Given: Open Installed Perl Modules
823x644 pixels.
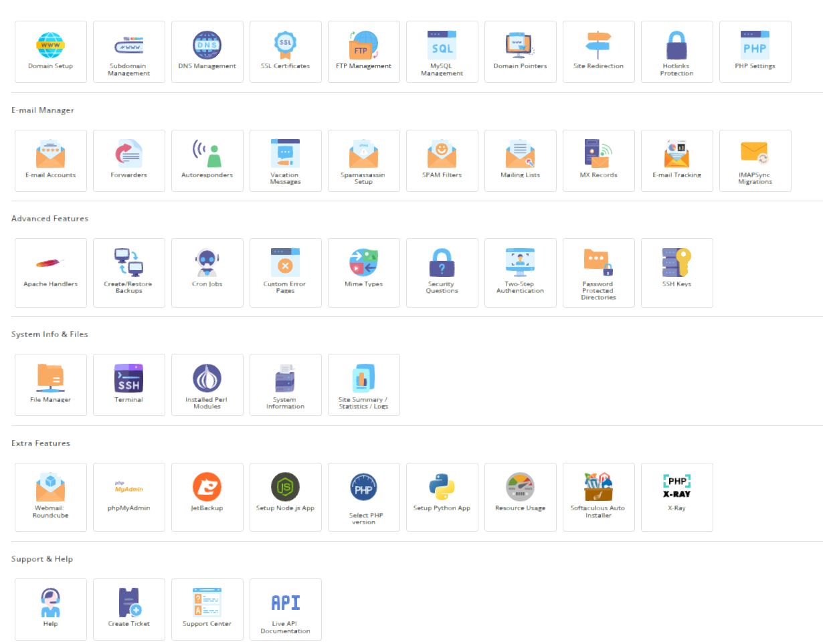Looking at the screenshot, I should tap(207, 385).
